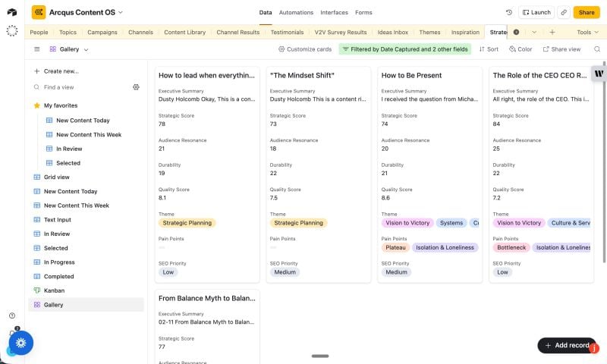This screenshot has width=607, height=364.
Task: Open the In Progress view
Action: [86, 262]
